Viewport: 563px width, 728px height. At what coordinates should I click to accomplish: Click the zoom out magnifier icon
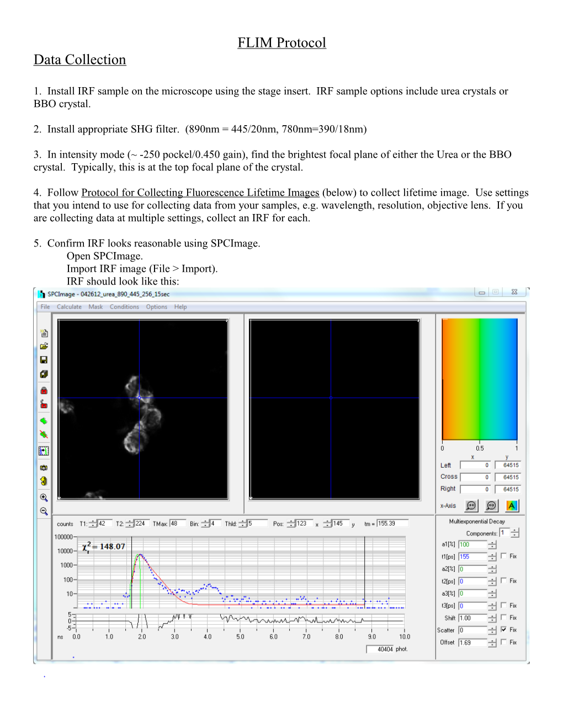44,511
